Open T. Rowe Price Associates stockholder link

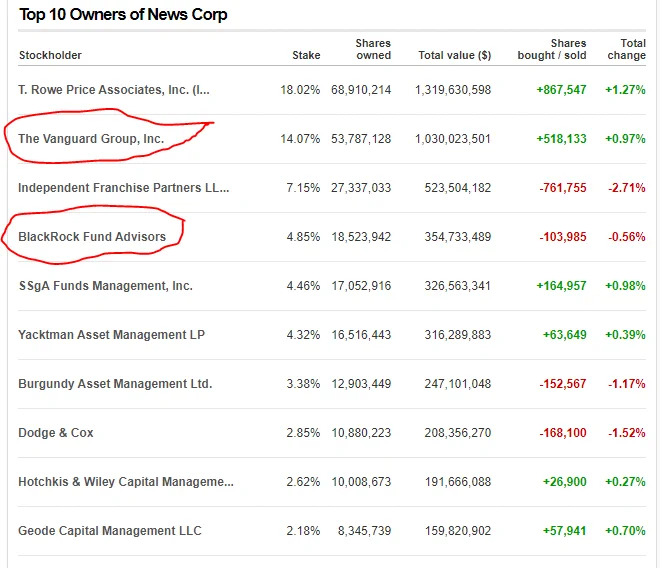114,90
